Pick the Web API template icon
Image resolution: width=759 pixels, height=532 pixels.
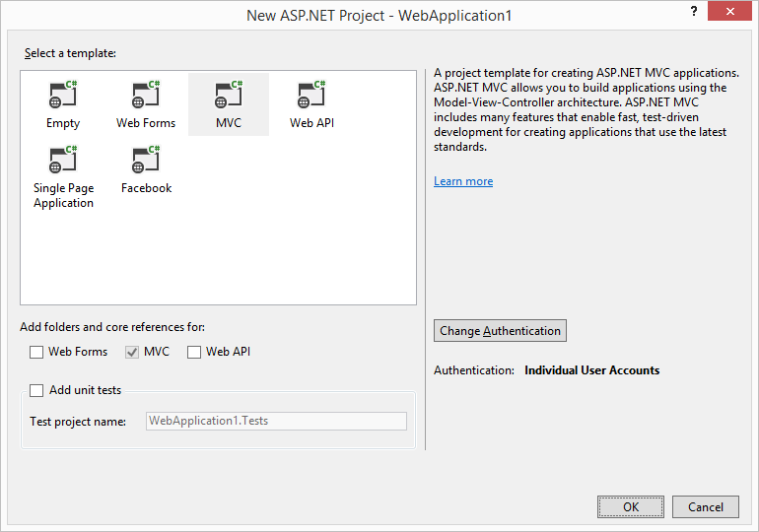click(311, 96)
